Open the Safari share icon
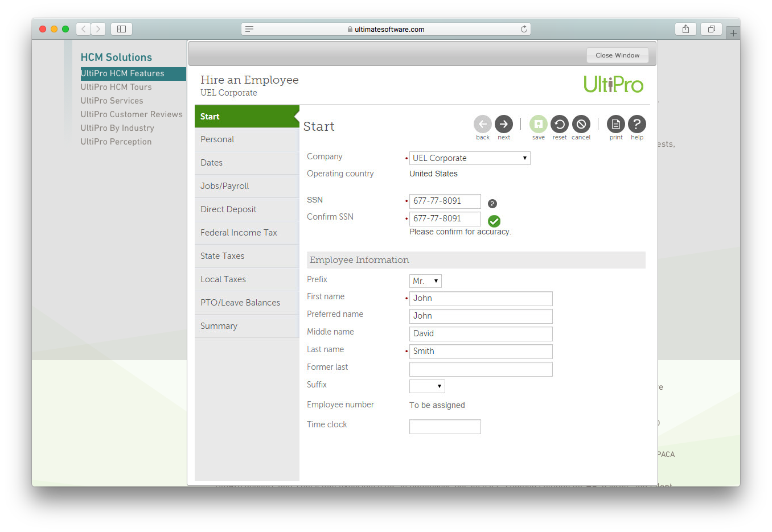This screenshot has height=532, width=772. [685, 29]
